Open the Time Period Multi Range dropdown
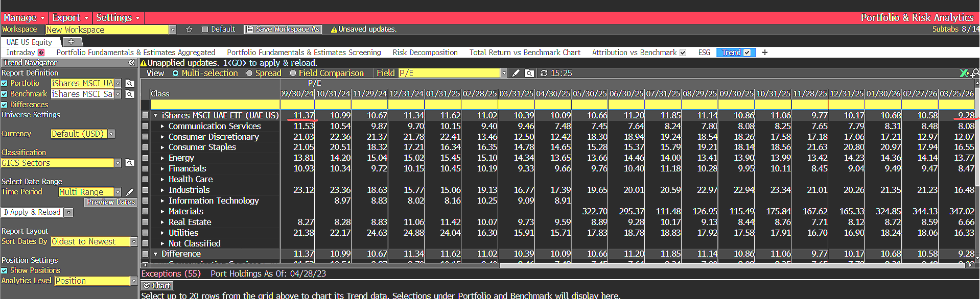This screenshot has height=299, width=980. click(x=118, y=192)
